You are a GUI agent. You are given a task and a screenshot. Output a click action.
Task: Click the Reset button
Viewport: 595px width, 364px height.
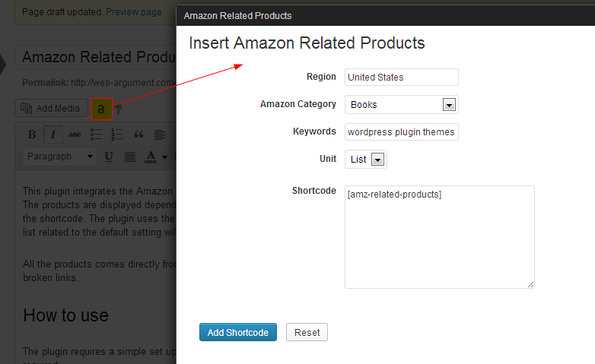click(x=307, y=332)
